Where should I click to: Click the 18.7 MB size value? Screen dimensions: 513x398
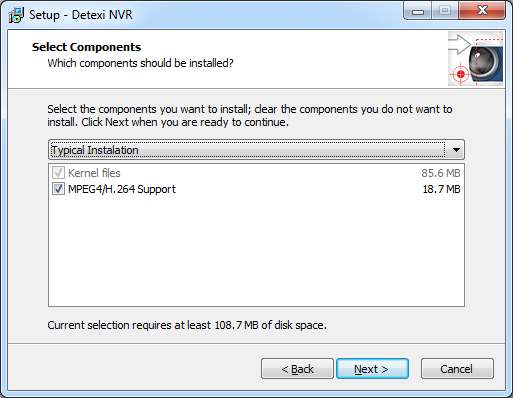[441, 189]
